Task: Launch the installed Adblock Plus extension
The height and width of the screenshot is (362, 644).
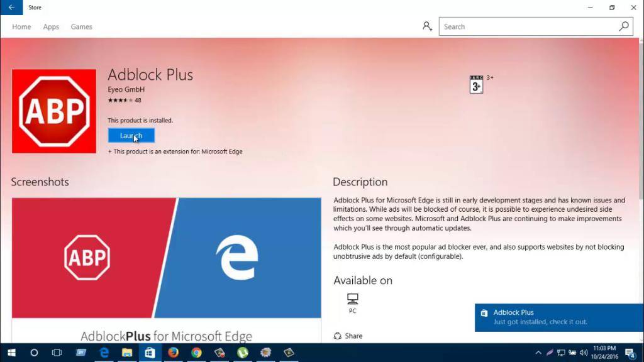Action: (131, 136)
